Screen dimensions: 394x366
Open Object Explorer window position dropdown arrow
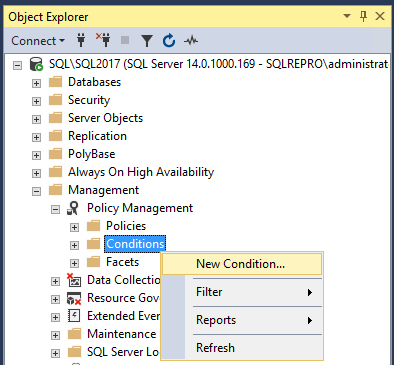[x=347, y=16]
